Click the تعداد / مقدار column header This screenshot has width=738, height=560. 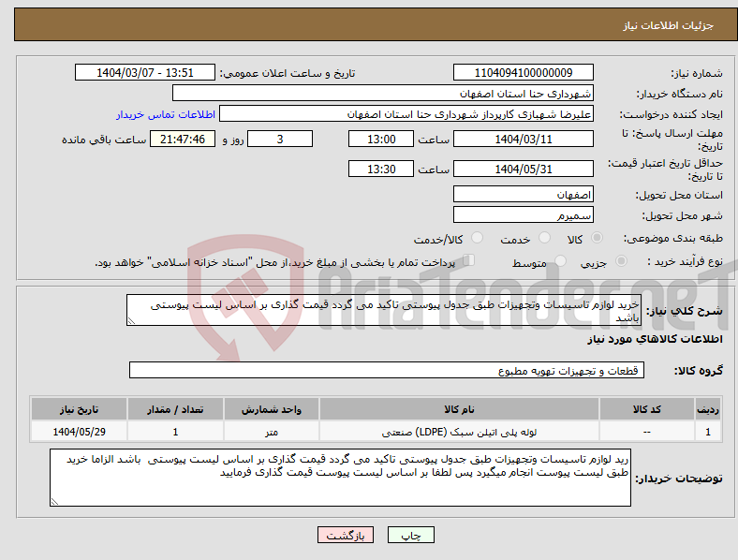[175, 409]
